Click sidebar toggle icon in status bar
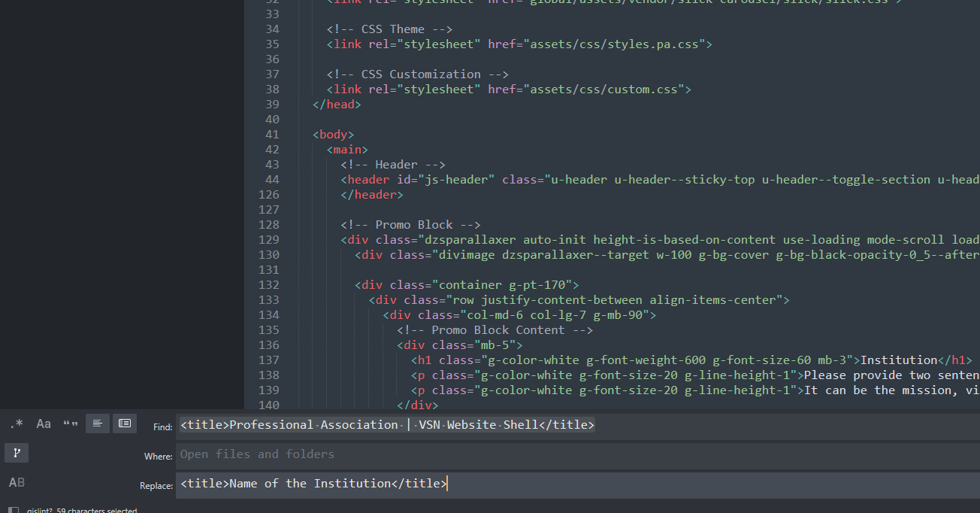The height and width of the screenshot is (513, 980). tap(13, 510)
